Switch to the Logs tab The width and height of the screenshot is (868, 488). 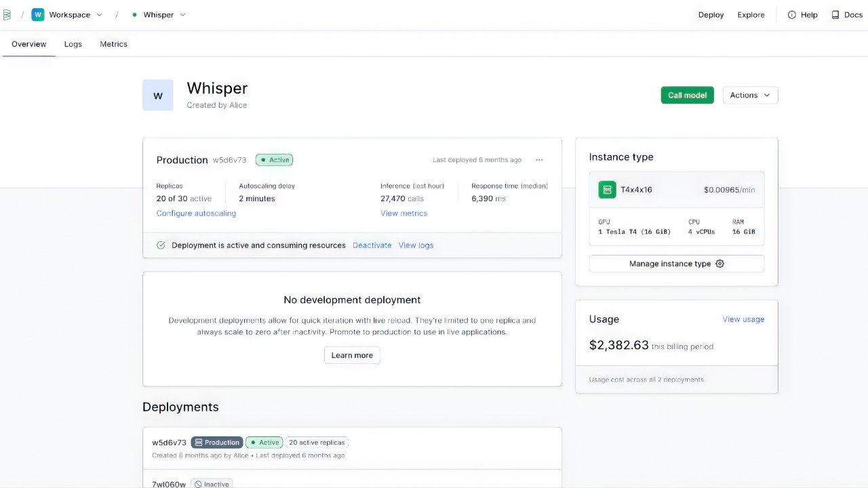click(73, 43)
